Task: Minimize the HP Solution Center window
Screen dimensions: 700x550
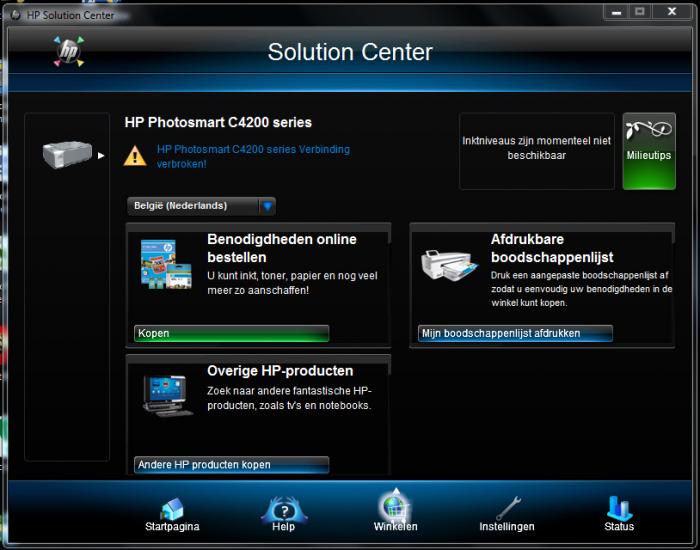Action: 616,12
